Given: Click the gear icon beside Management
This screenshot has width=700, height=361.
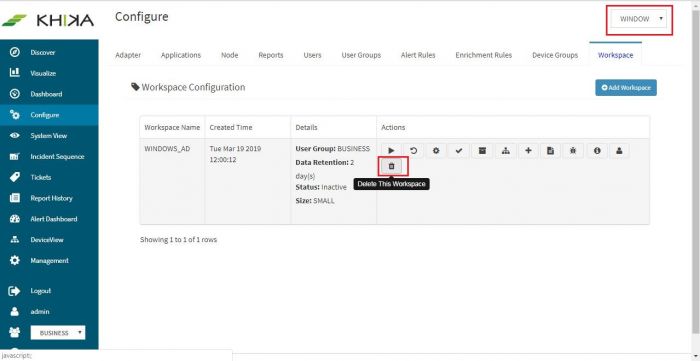Looking at the screenshot, I should (x=15, y=260).
